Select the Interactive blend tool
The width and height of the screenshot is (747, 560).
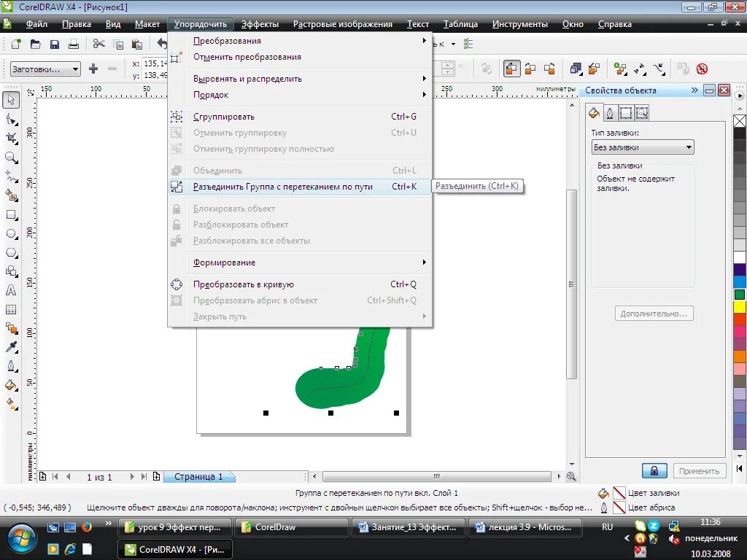pyautogui.click(x=11, y=328)
